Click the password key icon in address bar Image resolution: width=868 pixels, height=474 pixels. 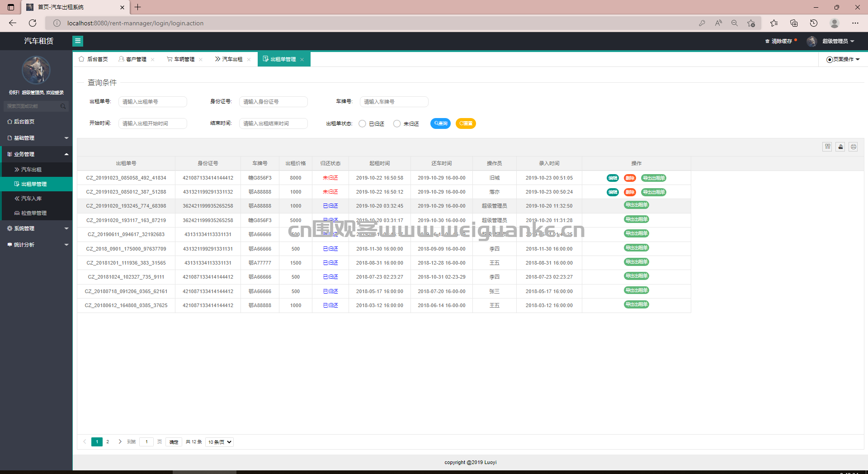point(702,23)
